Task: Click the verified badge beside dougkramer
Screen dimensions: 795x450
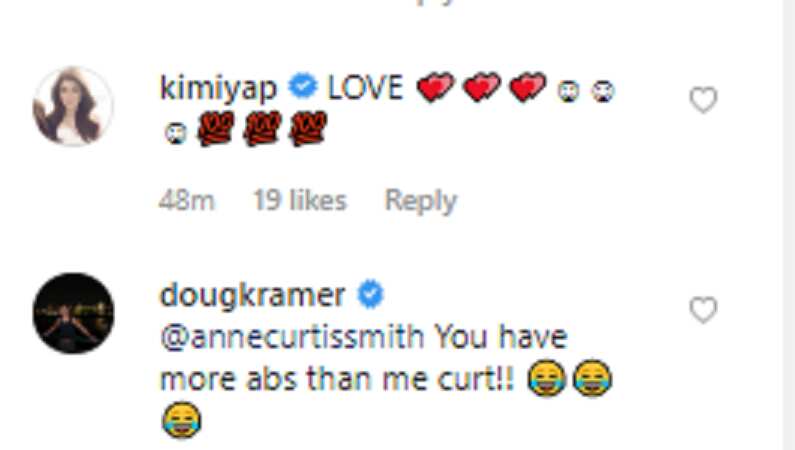Action: point(371,294)
